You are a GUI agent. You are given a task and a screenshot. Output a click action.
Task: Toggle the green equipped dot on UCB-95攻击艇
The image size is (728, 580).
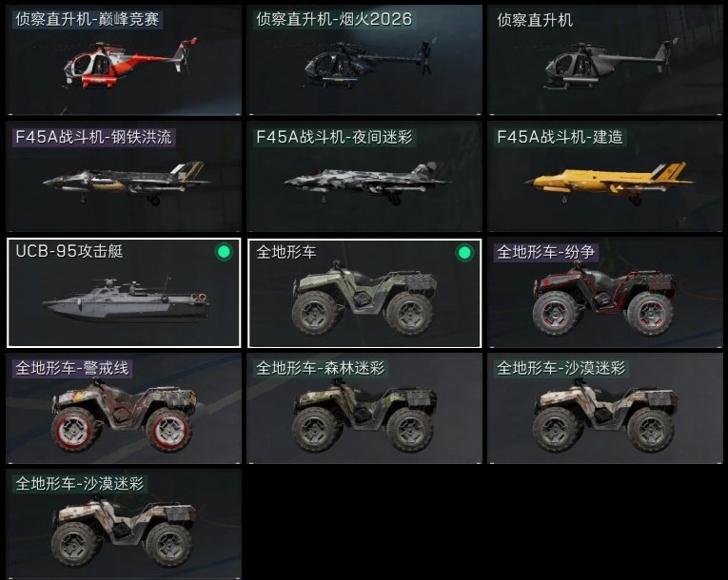point(224,252)
